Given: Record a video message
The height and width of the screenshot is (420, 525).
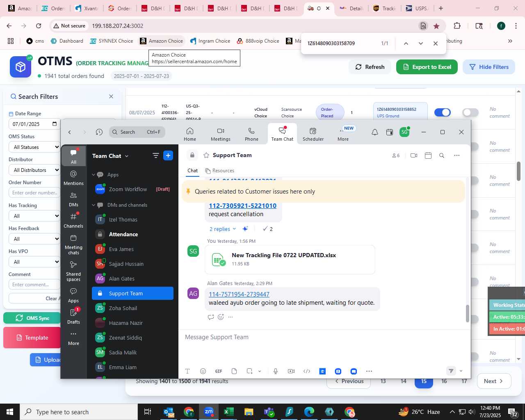Looking at the screenshot, I should pos(291,371).
